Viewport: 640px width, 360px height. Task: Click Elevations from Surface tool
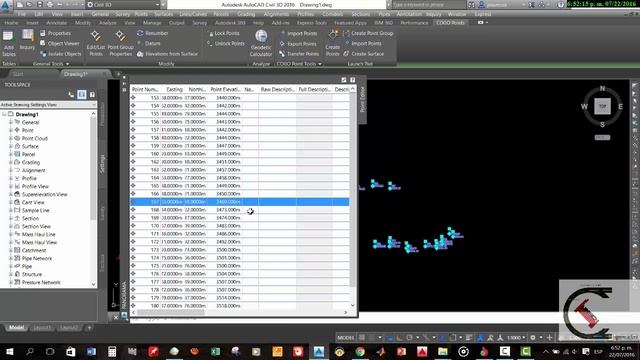point(167,53)
